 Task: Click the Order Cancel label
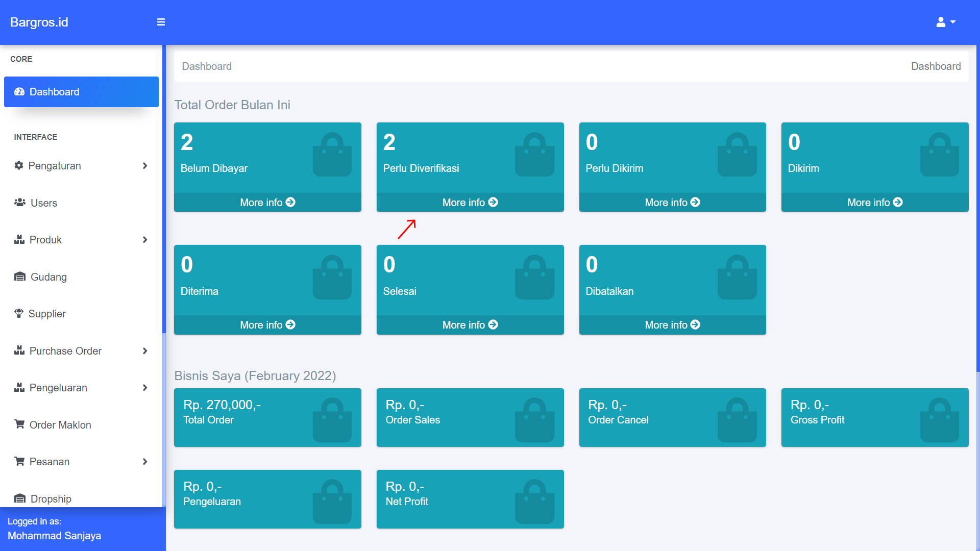tap(618, 420)
